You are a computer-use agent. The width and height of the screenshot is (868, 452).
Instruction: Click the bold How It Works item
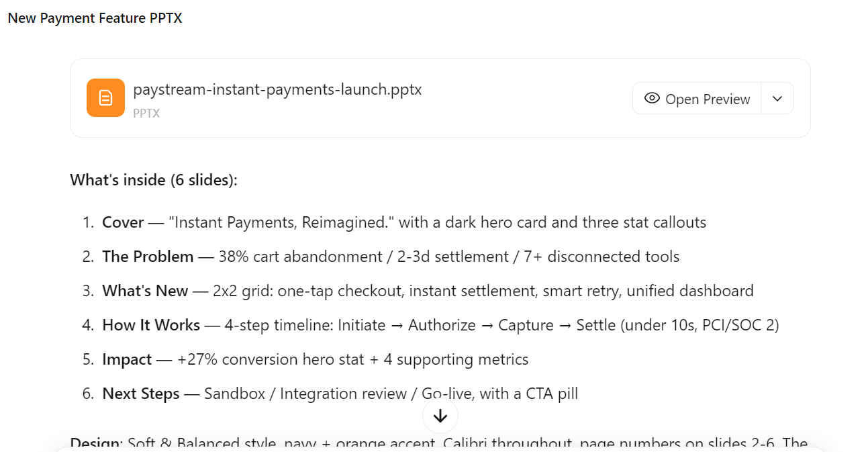pyautogui.click(x=151, y=325)
